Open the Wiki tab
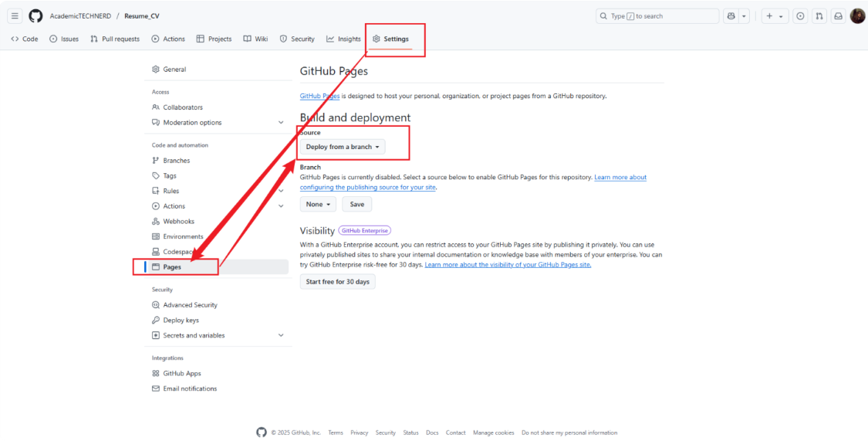The image size is (868, 448). click(255, 39)
